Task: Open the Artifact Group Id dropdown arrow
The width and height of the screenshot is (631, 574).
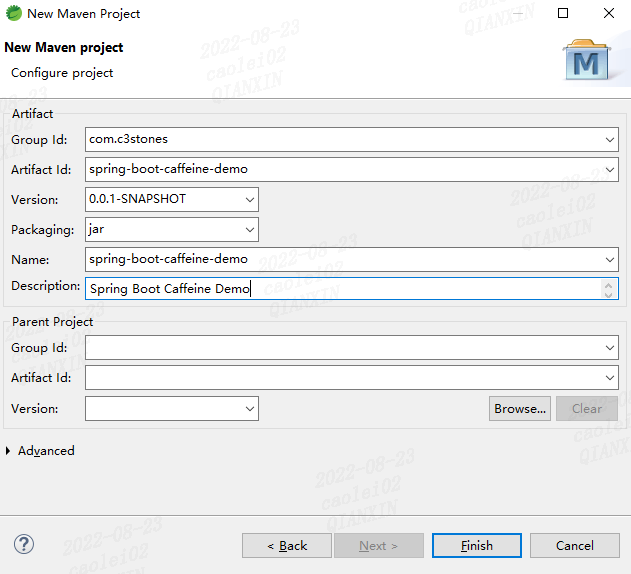Action: [x=610, y=140]
